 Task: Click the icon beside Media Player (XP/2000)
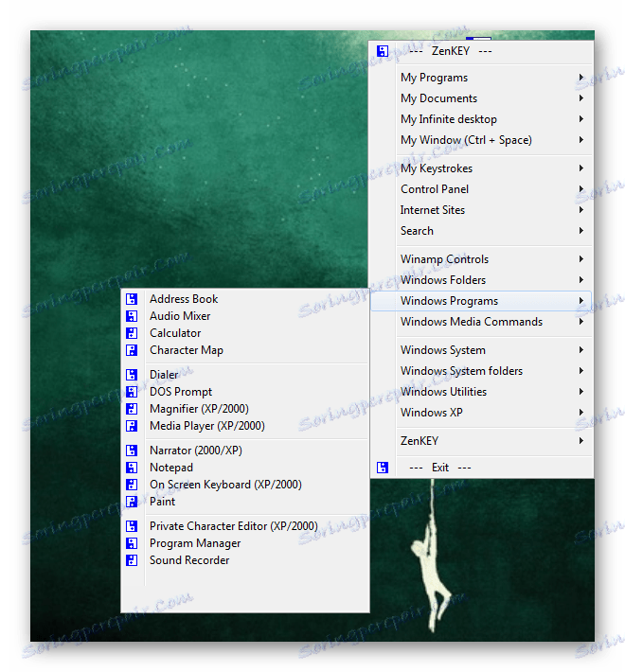(x=132, y=427)
